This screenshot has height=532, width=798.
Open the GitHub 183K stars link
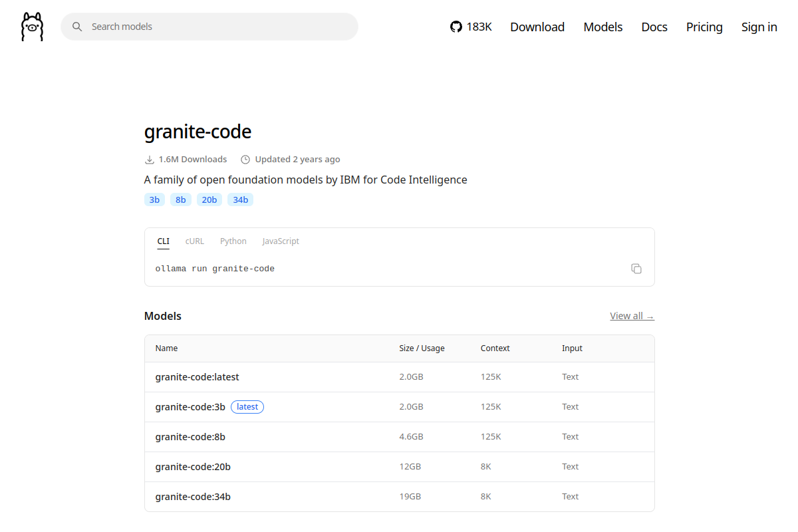pos(471,27)
